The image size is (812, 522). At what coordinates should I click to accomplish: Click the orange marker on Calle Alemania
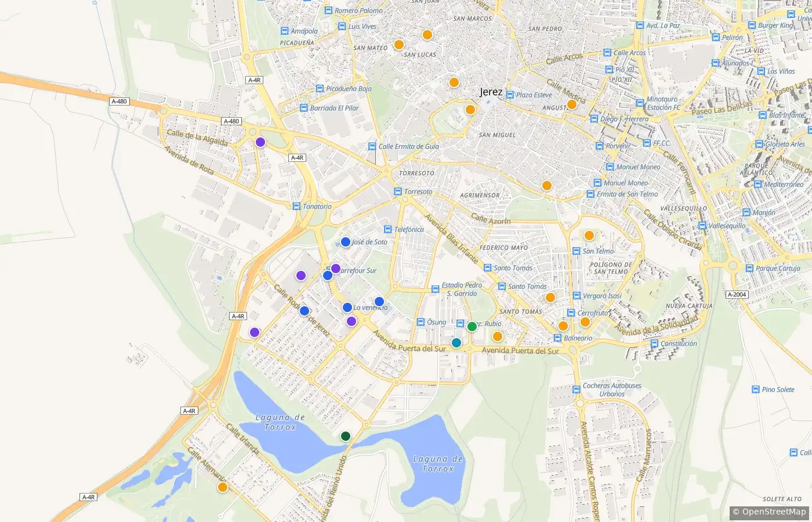click(223, 487)
